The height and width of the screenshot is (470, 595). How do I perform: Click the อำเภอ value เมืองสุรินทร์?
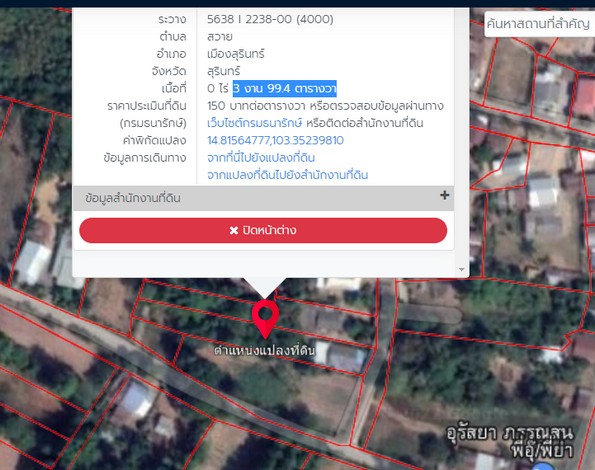click(236, 54)
